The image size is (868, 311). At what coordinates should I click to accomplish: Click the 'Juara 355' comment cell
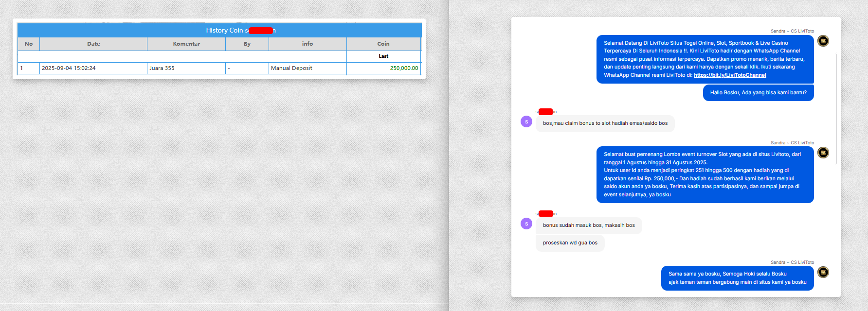186,68
